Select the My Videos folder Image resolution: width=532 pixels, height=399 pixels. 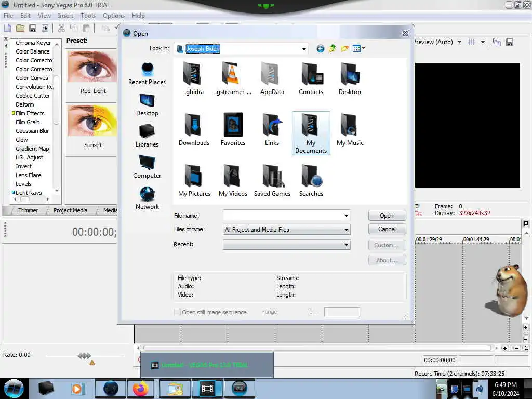click(x=233, y=180)
